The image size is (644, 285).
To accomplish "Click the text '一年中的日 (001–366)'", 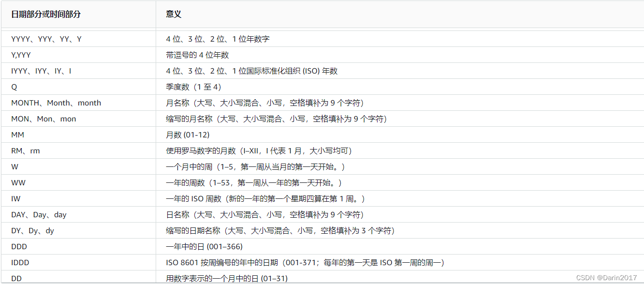I will point(204,247).
